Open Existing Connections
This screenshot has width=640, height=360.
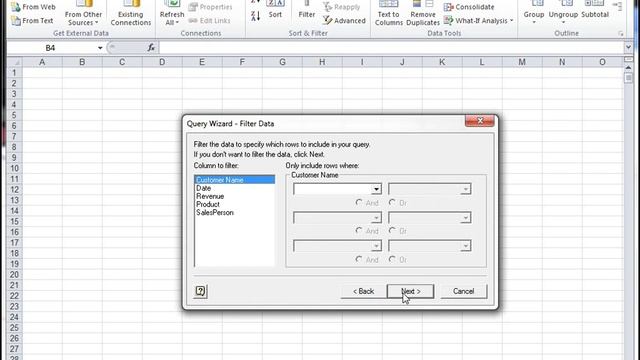coord(131,14)
